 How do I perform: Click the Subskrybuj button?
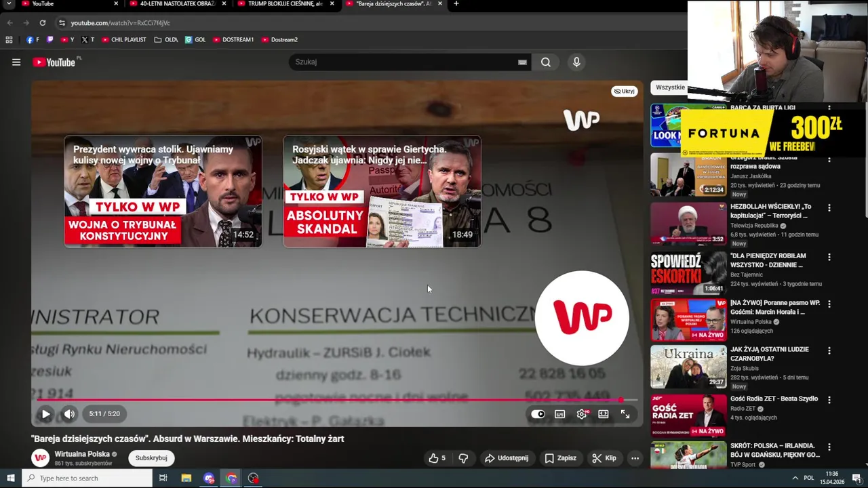point(151,458)
